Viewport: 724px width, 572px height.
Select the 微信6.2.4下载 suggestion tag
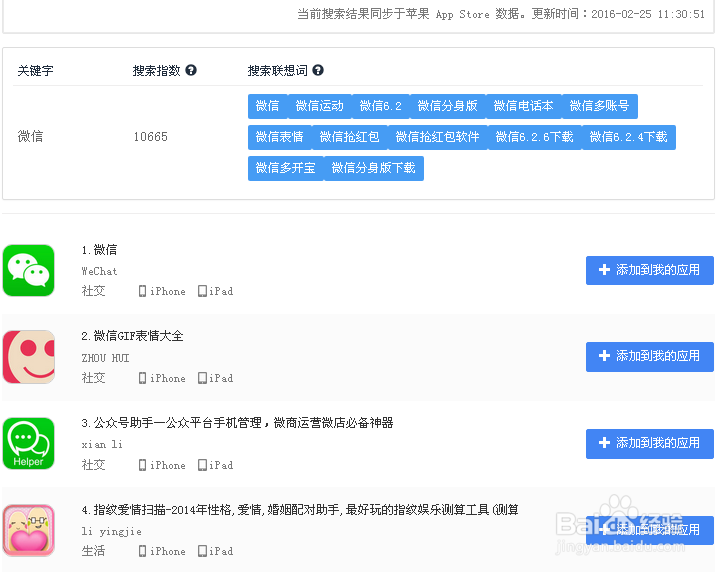click(628, 137)
